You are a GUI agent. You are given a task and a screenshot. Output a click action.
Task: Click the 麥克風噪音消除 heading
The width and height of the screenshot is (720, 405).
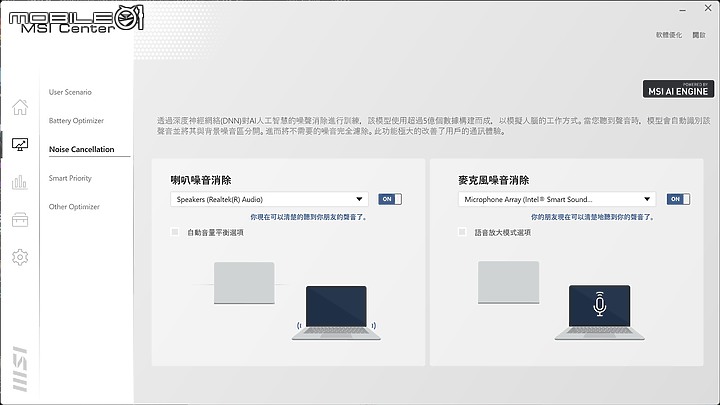point(493,180)
